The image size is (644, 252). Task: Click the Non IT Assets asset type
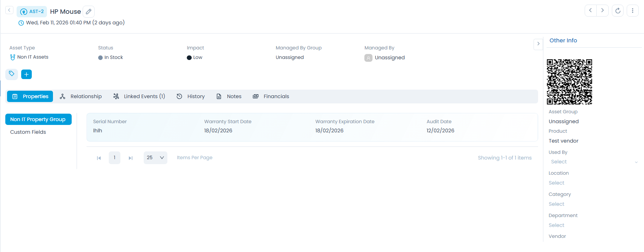[x=29, y=57]
